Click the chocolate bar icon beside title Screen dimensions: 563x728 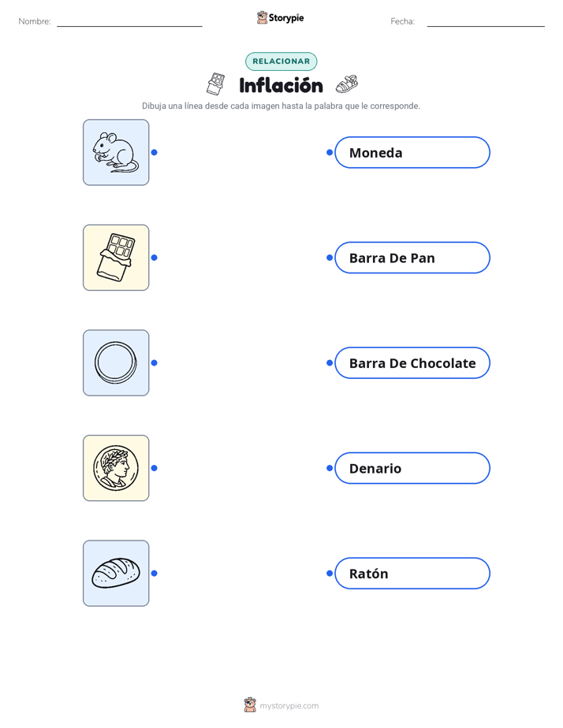pos(215,84)
